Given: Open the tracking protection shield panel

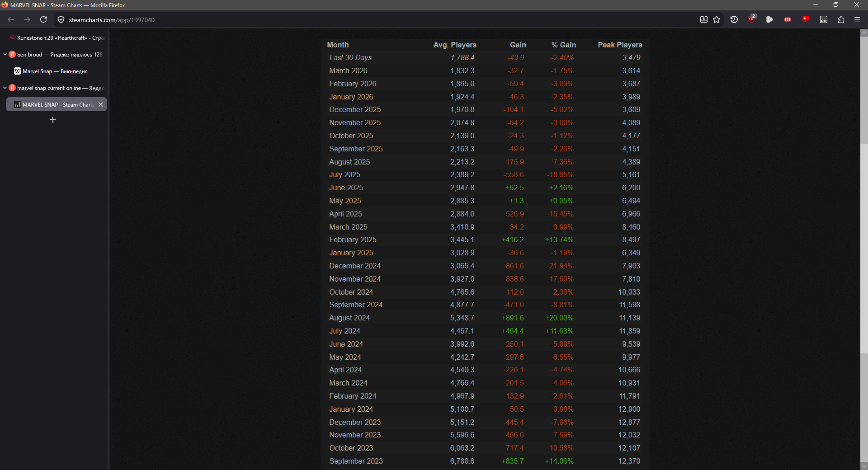Looking at the screenshot, I should point(61,20).
